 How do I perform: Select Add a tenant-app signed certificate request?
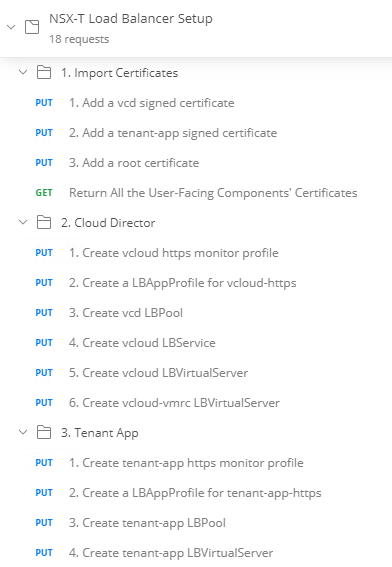173,133
